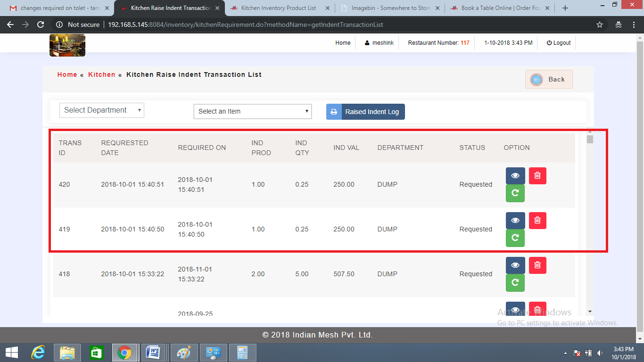Image resolution: width=644 pixels, height=362 pixels.
Task: Click TRANS ID column header
Action: tap(70, 148)
